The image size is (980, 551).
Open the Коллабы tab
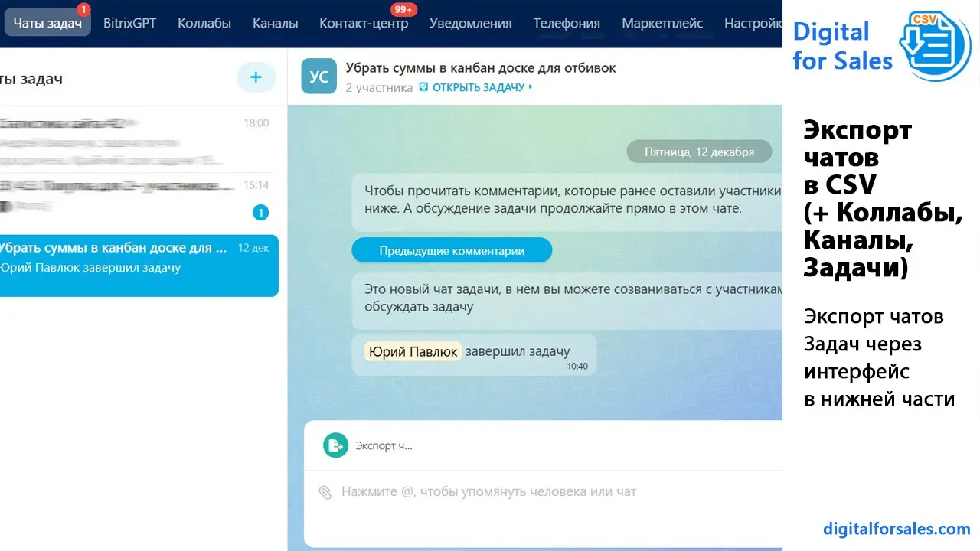[x=204, y=23]
